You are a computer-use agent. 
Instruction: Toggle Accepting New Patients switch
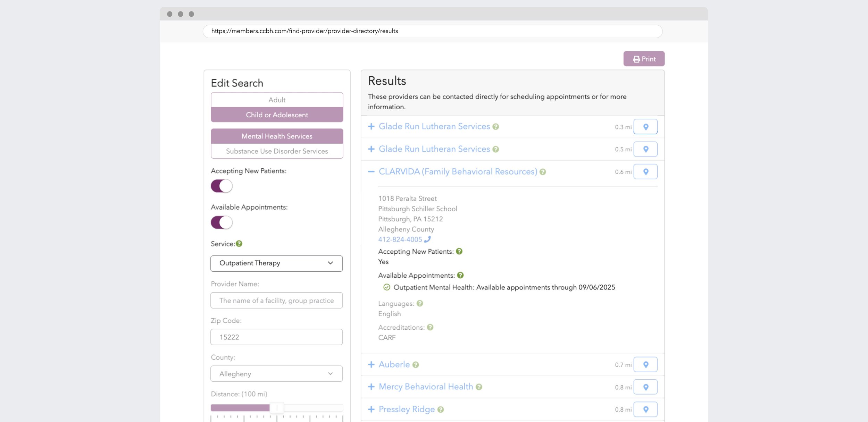point(222,186)
